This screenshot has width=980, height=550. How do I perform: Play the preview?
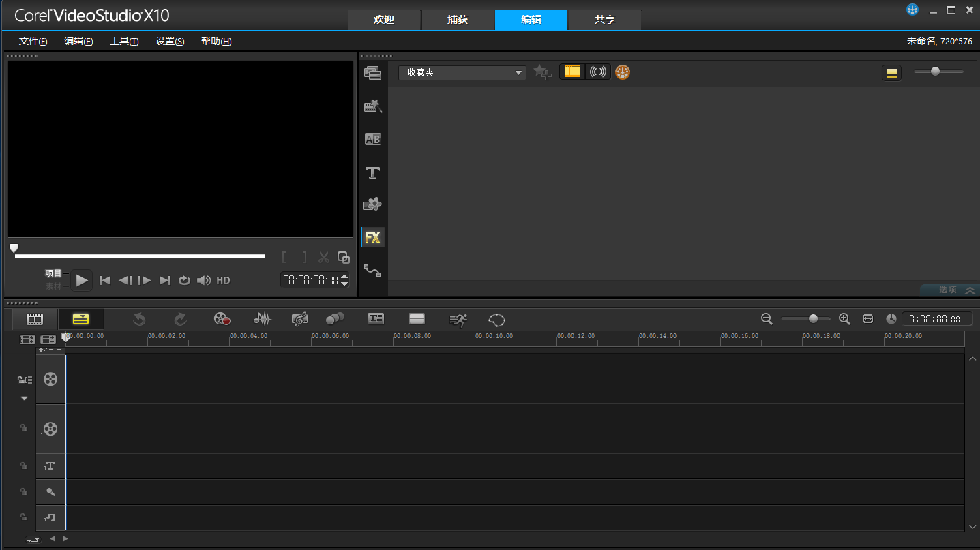coord(82,280)
